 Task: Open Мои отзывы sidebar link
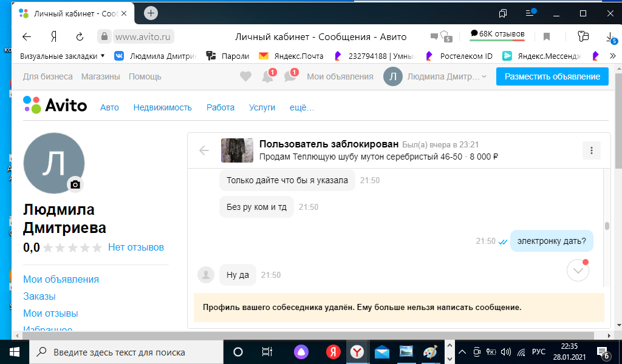(50, 314)
